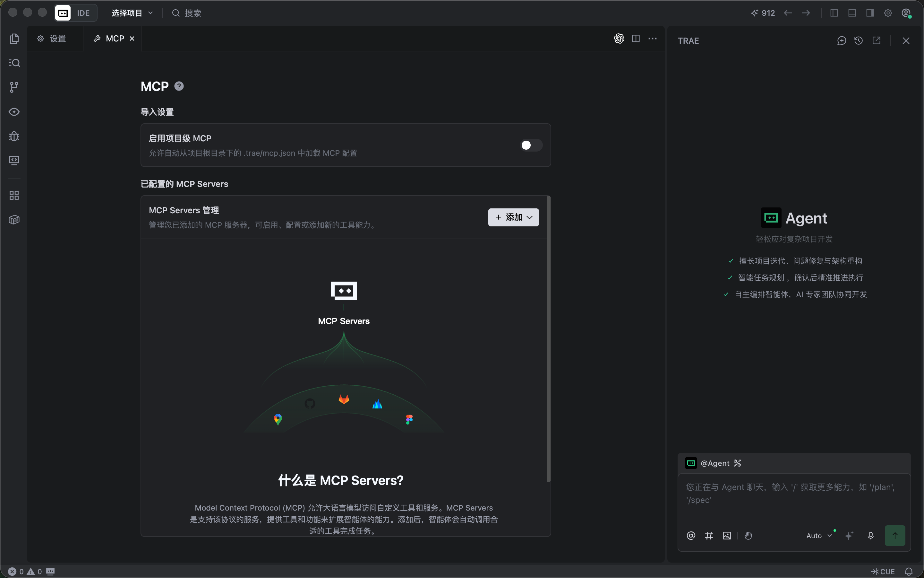924x578 pixels.
Task: Open notifications bell in status bar
Action: pyautogui.click(x=909, y=572)
